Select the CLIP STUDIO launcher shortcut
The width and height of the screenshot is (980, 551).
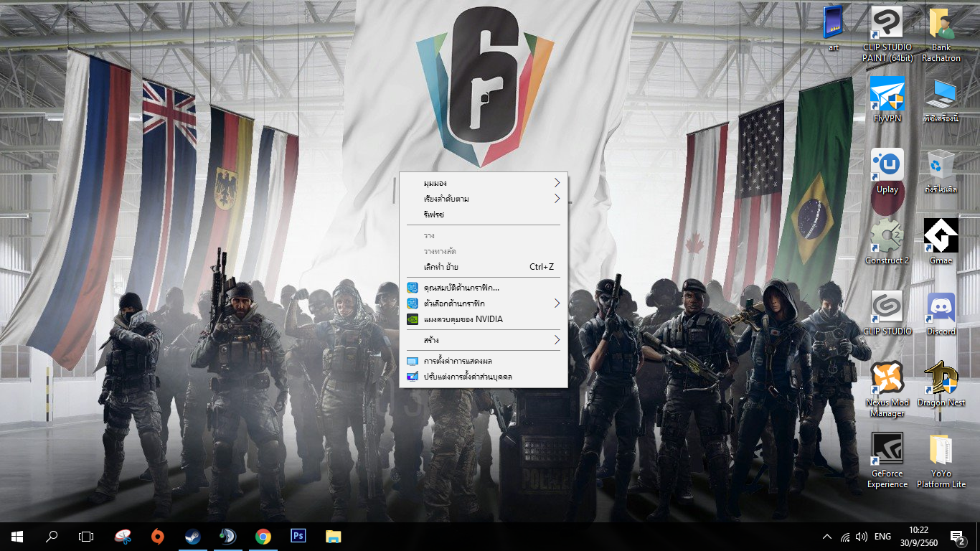click(x=887, y=313)
